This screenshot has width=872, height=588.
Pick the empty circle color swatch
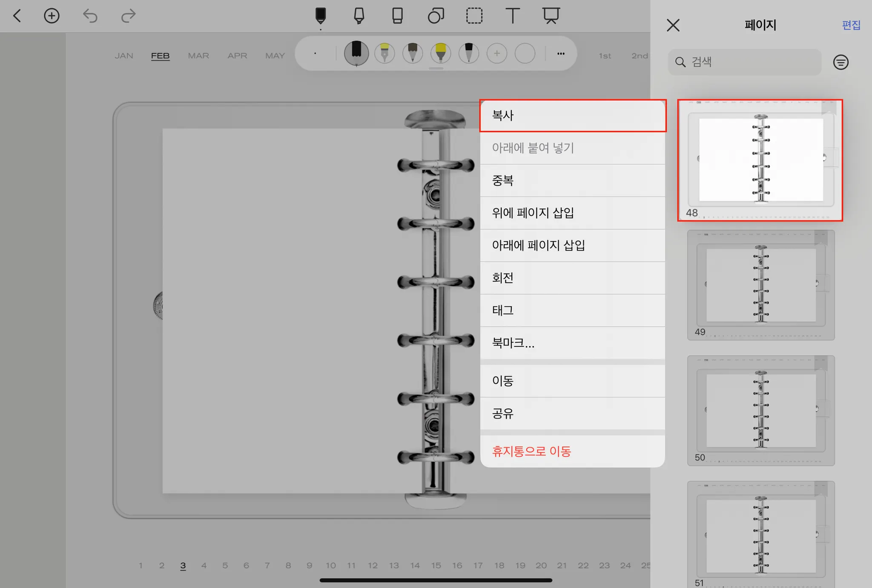pos(525,54)
